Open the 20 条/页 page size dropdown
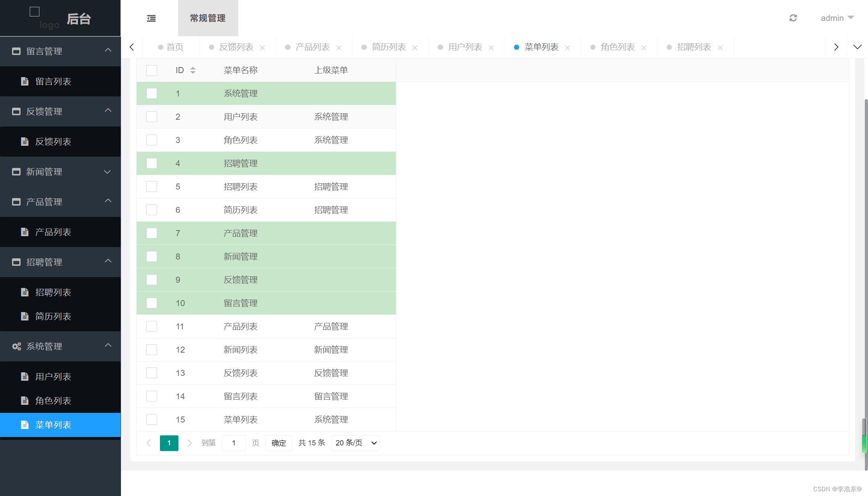The image size is (868, 496). (x=355, y=443)
